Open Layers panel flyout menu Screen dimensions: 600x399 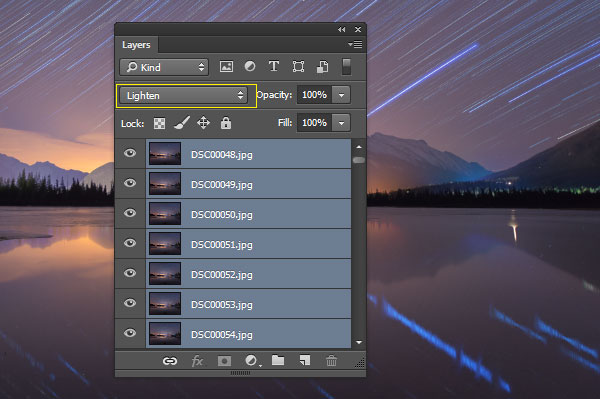coord(355,44)
